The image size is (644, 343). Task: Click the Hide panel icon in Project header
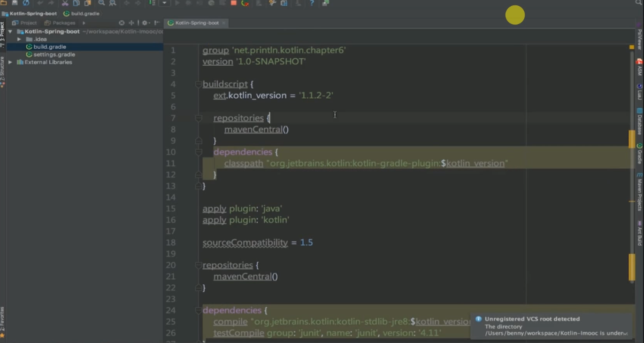(x=157, y=23)
